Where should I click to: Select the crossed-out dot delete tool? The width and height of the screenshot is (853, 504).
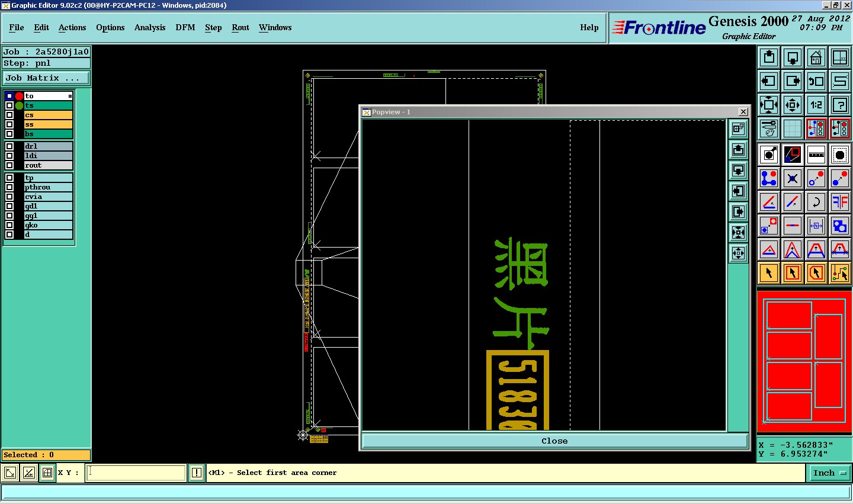[793, 178]
